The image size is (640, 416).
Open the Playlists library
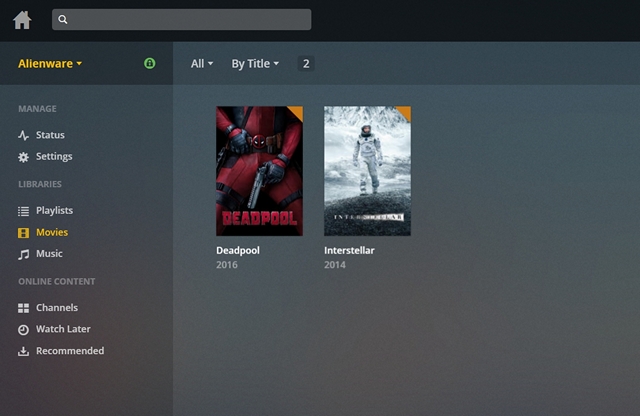[x=54, y=210]
